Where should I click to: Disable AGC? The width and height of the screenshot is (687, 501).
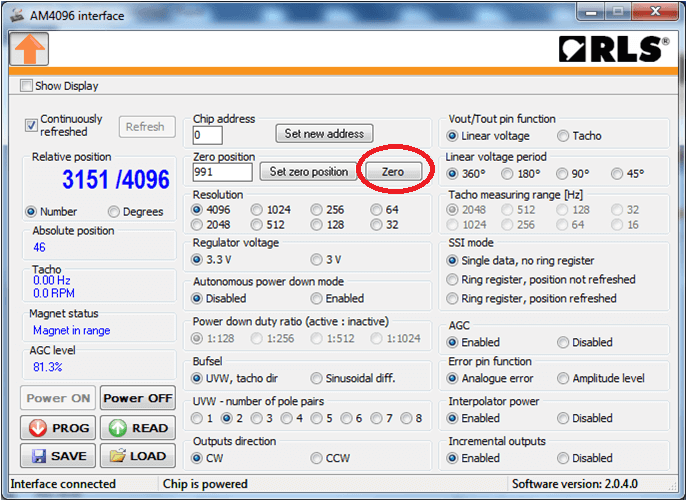tap(585, 342)
